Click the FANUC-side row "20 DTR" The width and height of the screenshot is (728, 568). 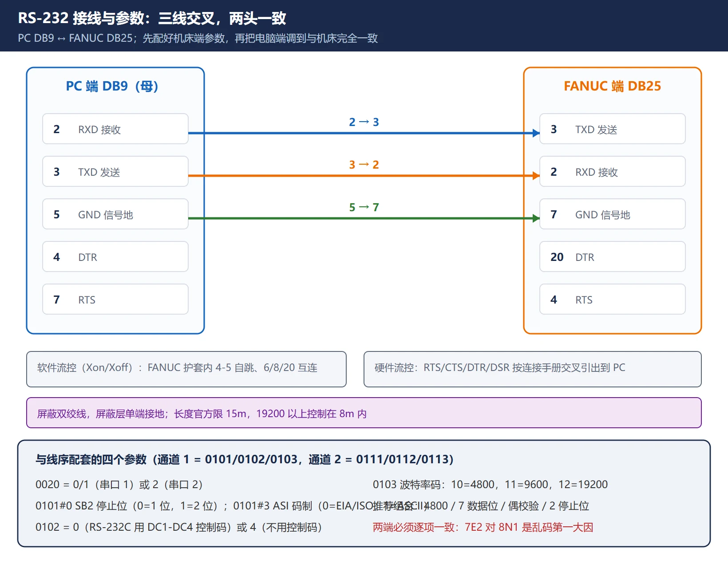point(613,256)
